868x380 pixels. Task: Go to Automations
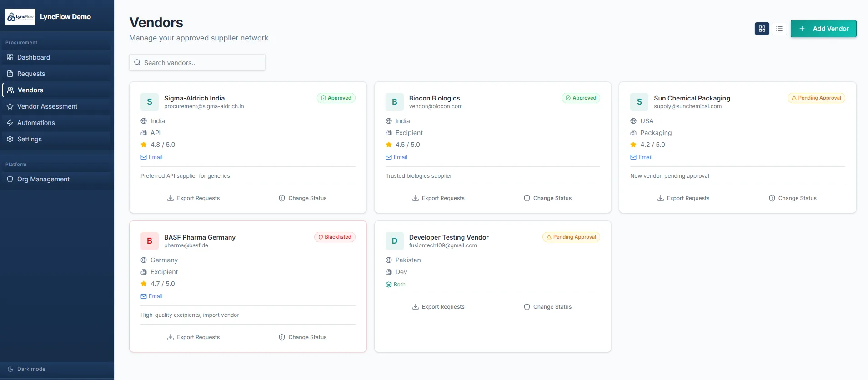[57, 123]
